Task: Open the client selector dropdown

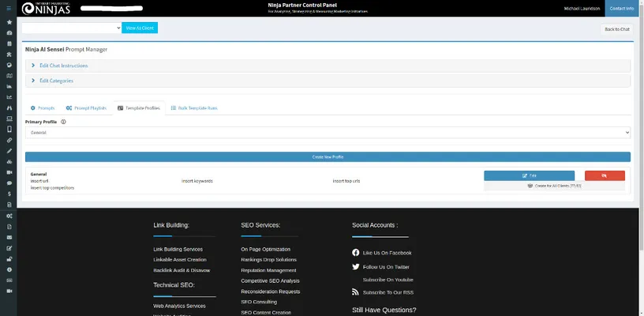Action: click(71, 28)
